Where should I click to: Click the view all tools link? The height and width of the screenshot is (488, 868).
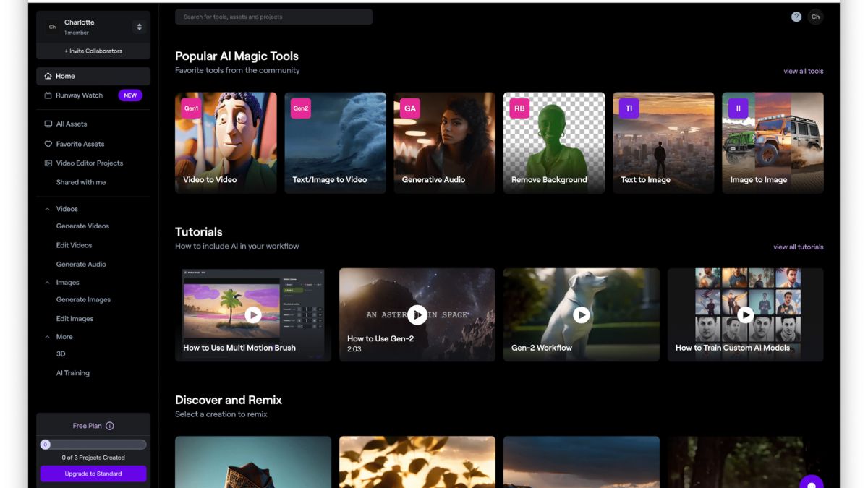(803, 71)
